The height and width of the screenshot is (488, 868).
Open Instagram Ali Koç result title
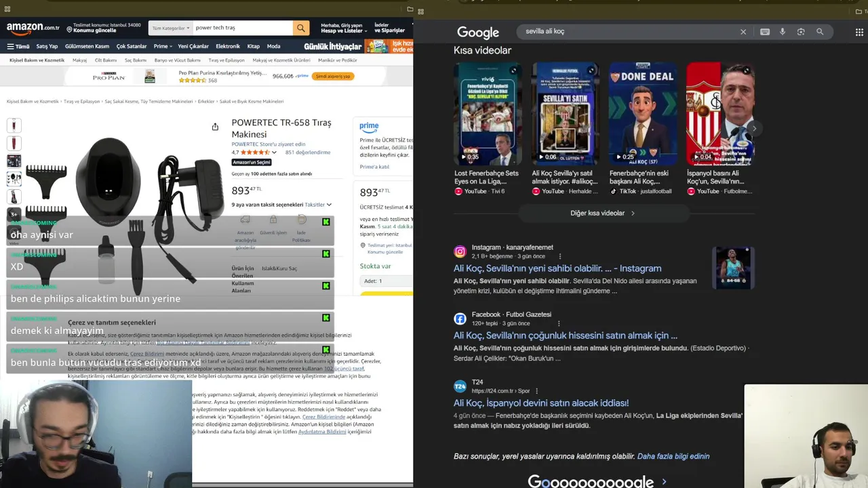557,268
